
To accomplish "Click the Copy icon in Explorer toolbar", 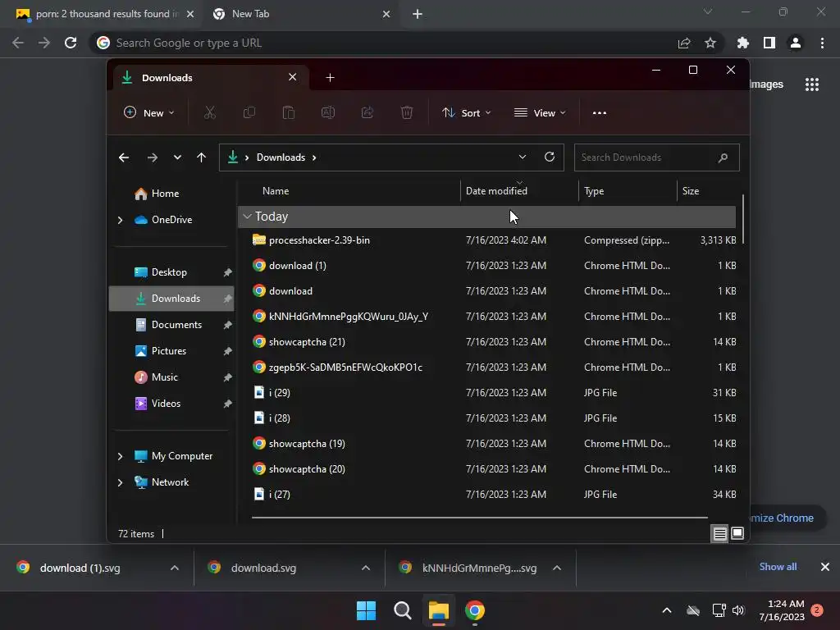I will [249, 113].
